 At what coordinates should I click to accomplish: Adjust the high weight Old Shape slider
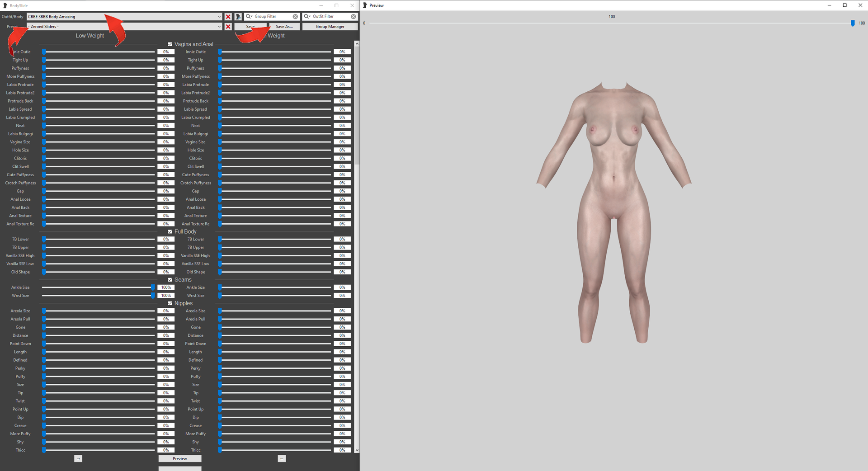pos(275,272)
